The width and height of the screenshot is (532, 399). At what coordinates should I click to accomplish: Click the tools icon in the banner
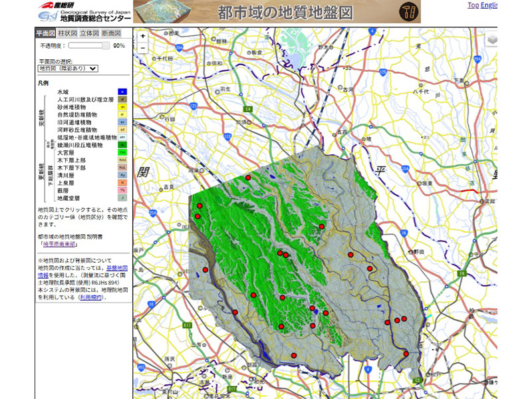pyautogui.click(x=409, y=11)
